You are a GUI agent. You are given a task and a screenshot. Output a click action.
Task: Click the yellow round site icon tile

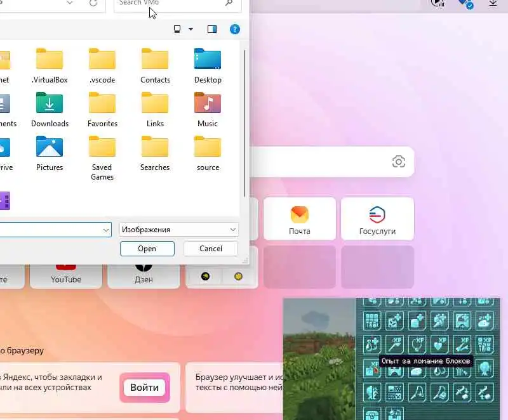239,277
